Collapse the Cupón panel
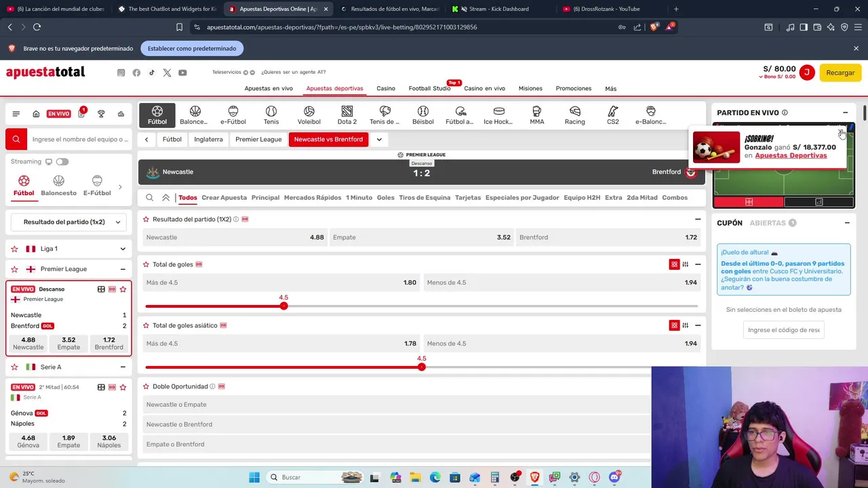 click(847, 223)
